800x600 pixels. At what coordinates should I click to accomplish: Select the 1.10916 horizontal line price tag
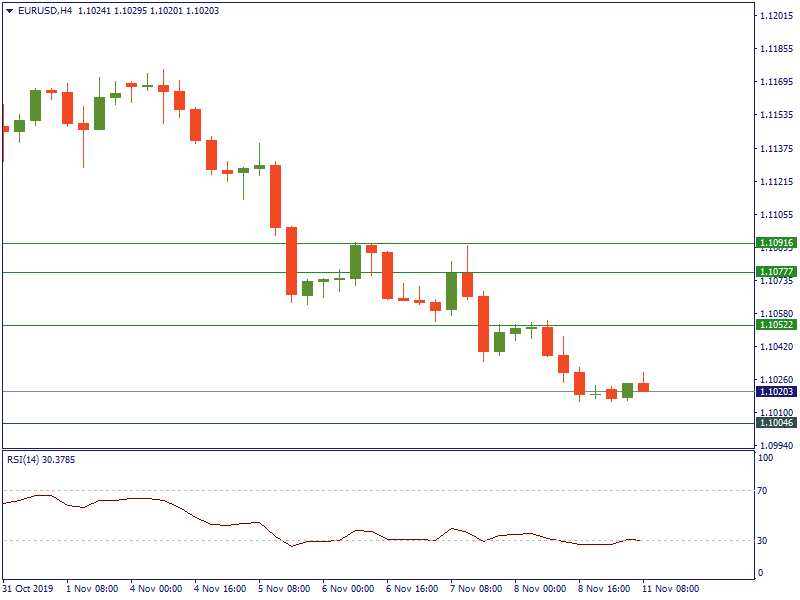[776, 243]
